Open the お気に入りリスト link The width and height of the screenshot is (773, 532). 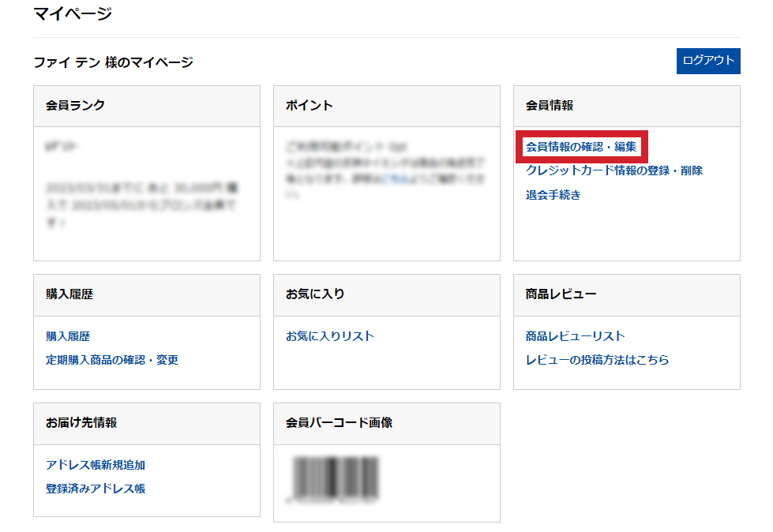point(330,336)
